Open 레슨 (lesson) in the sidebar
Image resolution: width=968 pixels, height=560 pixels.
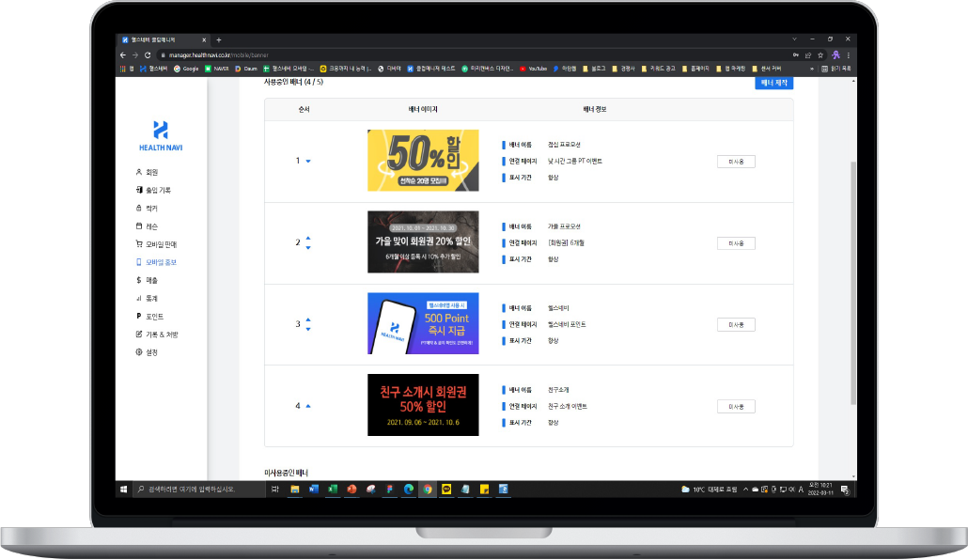click(x=147, y=226)
